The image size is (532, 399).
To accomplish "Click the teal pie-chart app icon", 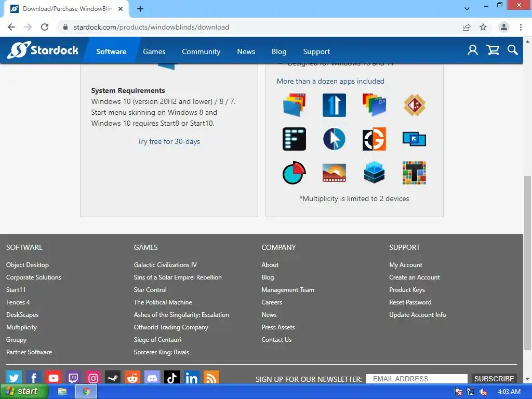I will (294, 172).
